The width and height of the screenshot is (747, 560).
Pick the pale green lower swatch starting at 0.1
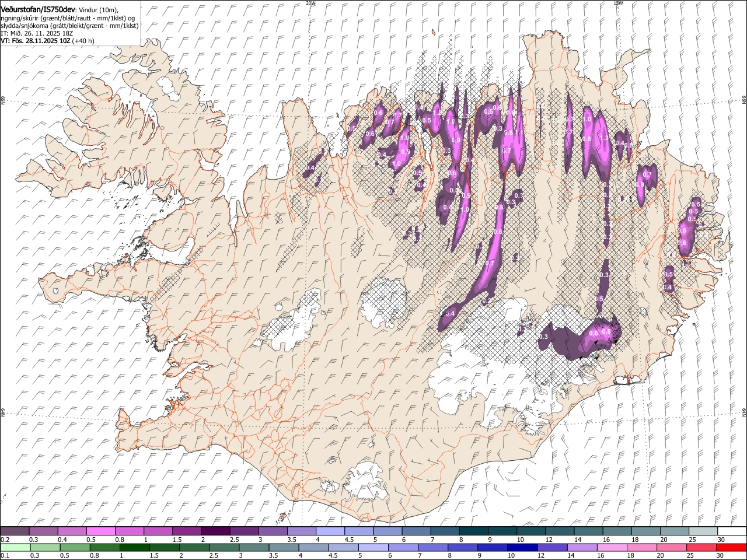click(x=15, y=547)
